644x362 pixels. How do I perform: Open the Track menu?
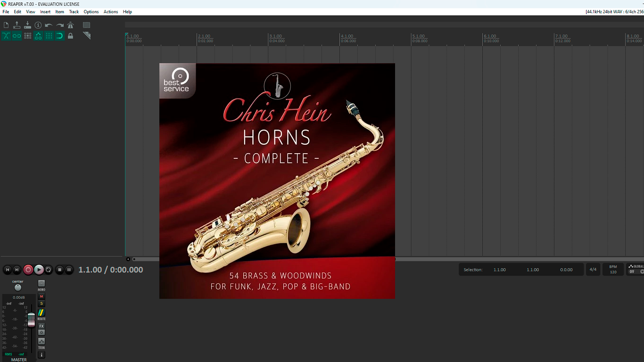[74, 12]
